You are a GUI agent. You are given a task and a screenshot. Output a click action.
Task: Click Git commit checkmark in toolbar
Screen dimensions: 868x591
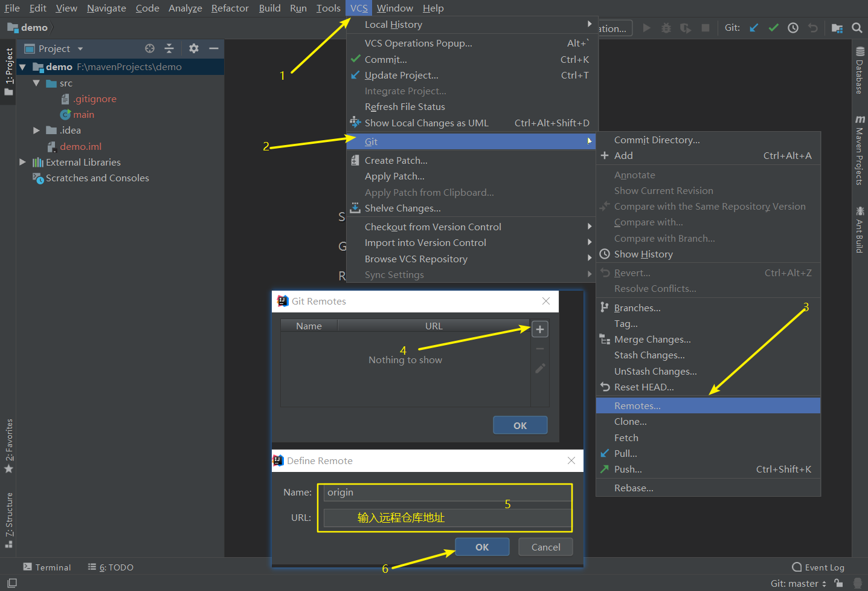(x=773, y=28)
